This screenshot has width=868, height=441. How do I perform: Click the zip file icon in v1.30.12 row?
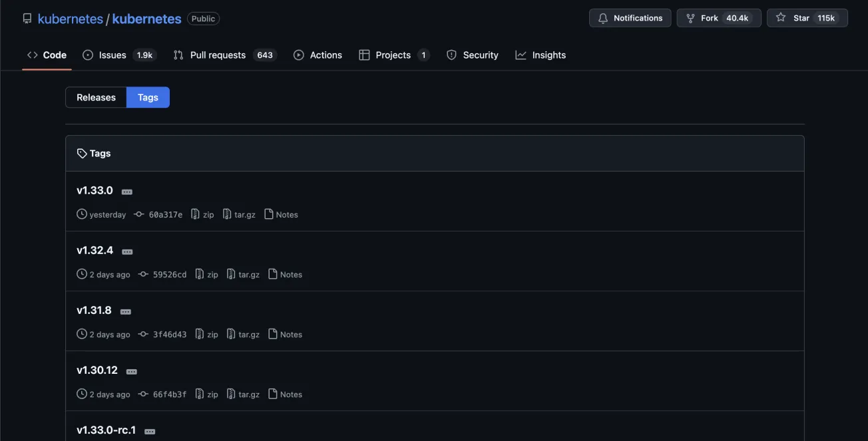coord(200,394)
